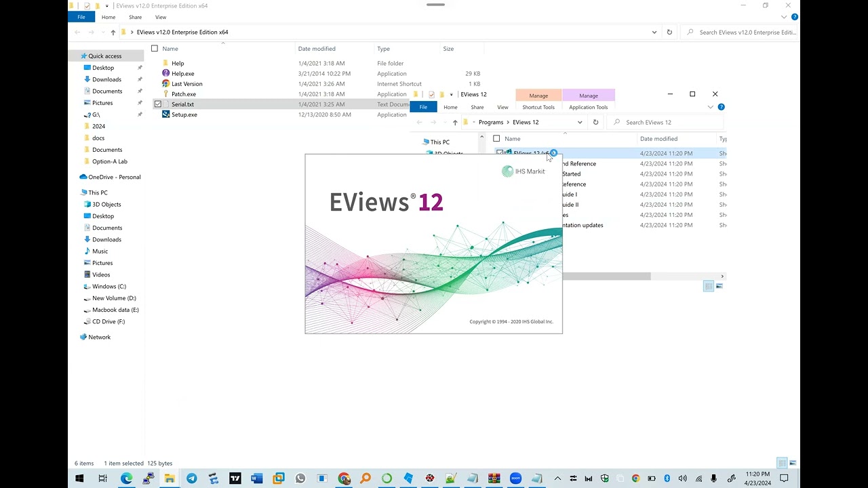Expand the address dropdown after EViews 12 breadcrumb
This screenshot has width=868, height=488.
tap(580, 122)
